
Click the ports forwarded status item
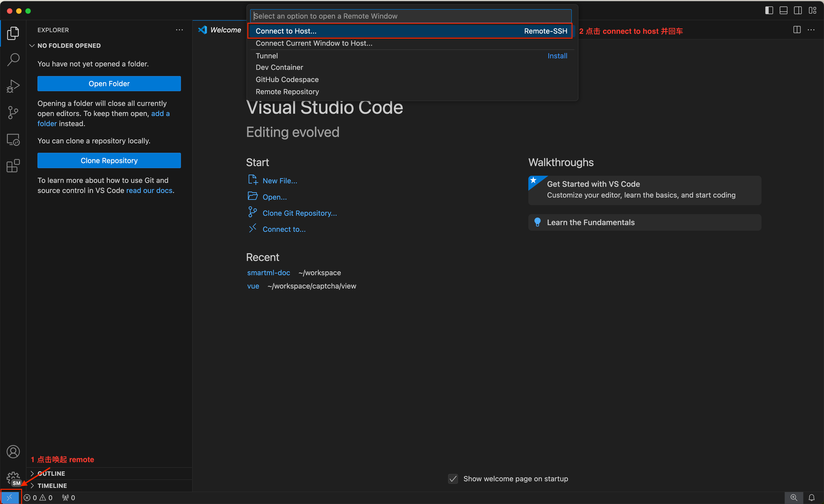point(69,498)
